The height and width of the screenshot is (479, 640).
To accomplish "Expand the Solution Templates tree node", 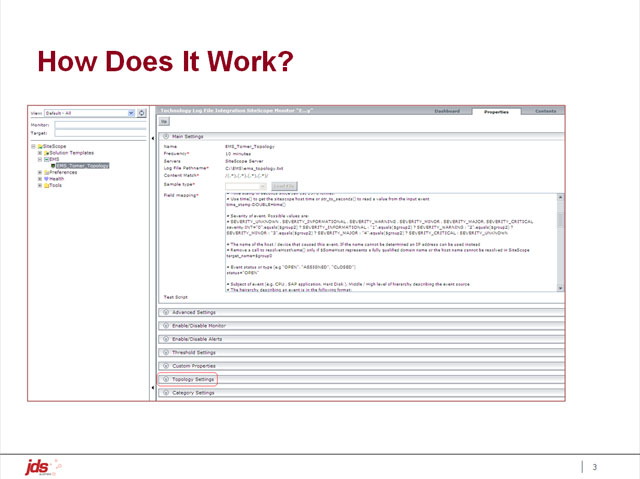I will coord(40,153).
